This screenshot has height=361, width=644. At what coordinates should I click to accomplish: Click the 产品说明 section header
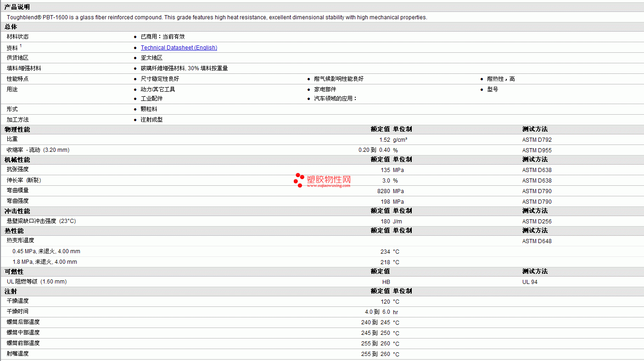(17, 7)
